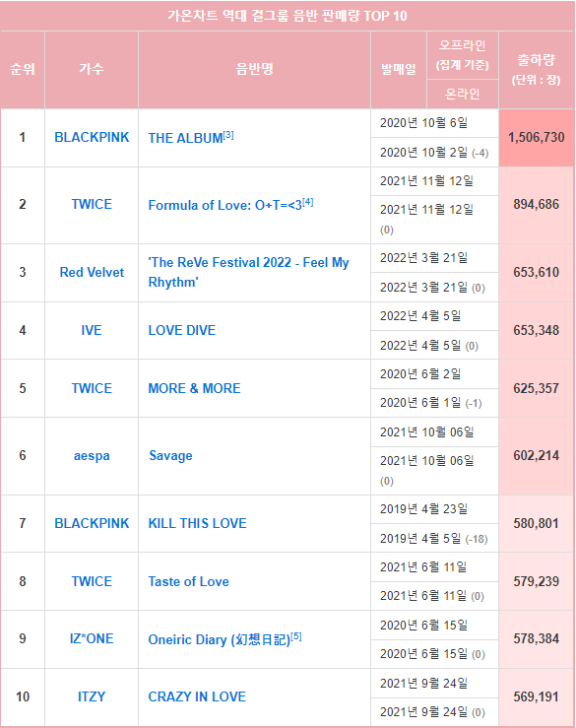Screen dimensions: 576x728
Task: Open the Savage album link
Action: click(170, 455)
